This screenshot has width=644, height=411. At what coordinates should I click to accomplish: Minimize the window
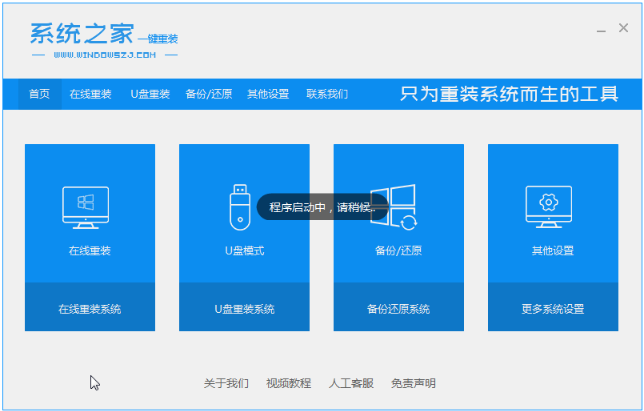pos(601,29)
